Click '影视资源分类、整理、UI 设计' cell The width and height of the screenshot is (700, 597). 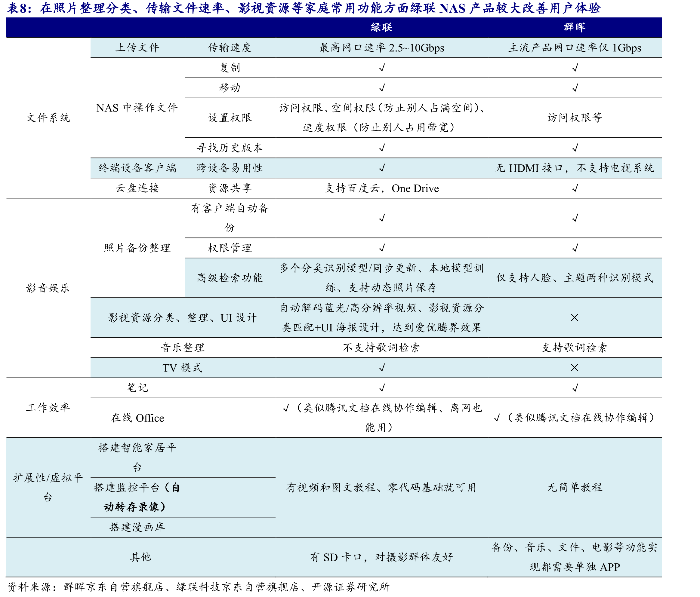tap(182, 318)
